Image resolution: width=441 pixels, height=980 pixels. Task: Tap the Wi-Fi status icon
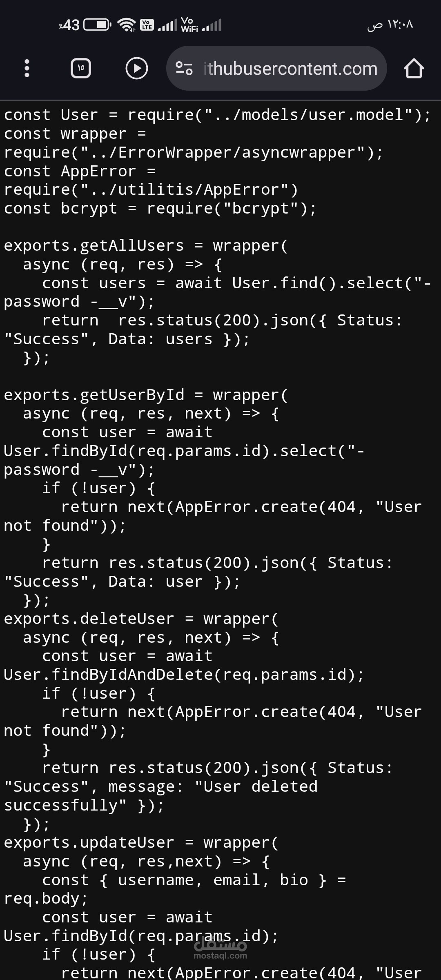(x=127, y=25)
